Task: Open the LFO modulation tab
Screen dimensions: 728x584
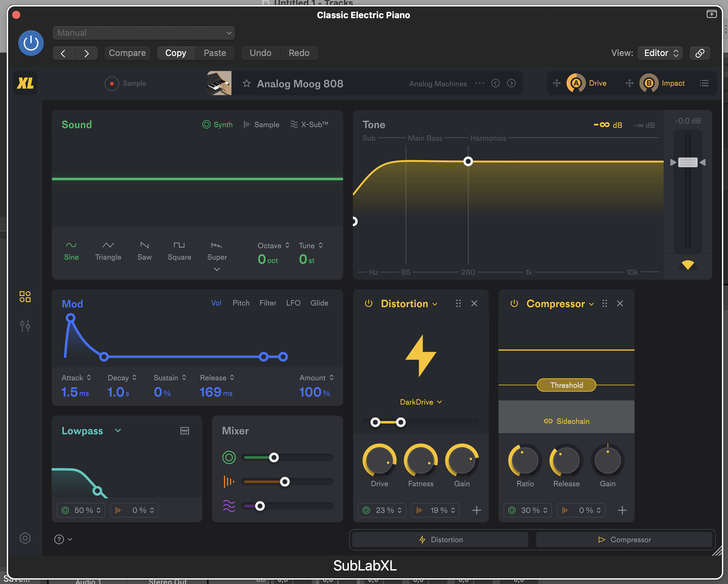Action: (x=293, y=303)
